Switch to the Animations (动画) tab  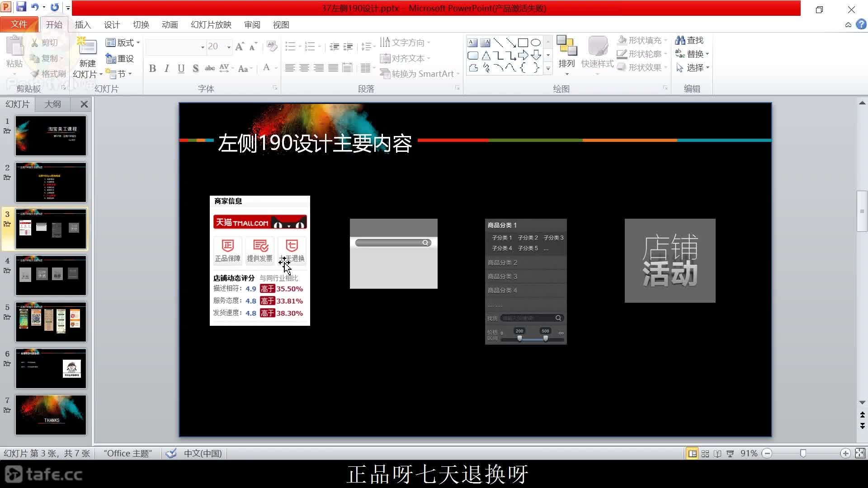click(170, 24)
